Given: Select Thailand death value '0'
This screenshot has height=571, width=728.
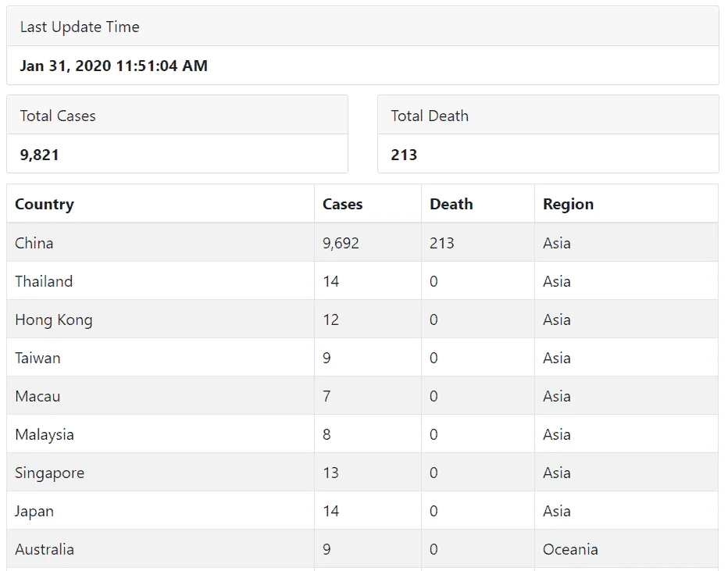Looking at the screenshot, I should coord(434,281).
